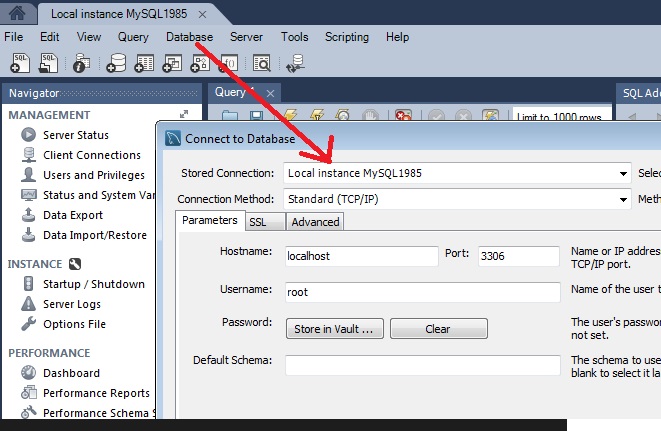Open Server Logs in Navigator
This screenshot has height=431, width=661.
[72, 304]
